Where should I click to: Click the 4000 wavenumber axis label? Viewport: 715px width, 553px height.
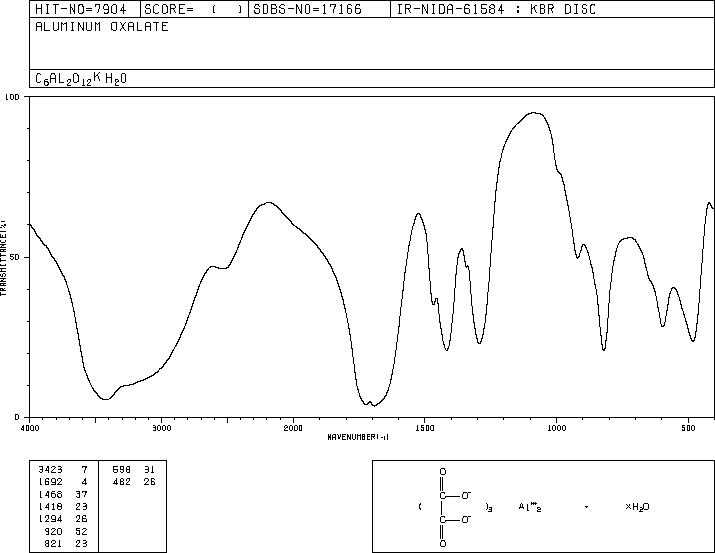pyautogui.click(x=30, y=428)
